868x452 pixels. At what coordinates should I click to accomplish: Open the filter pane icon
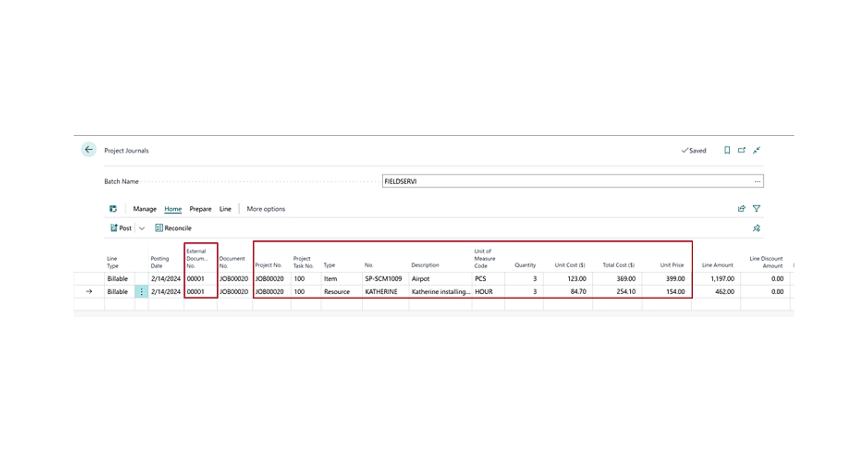pos(756,208)
